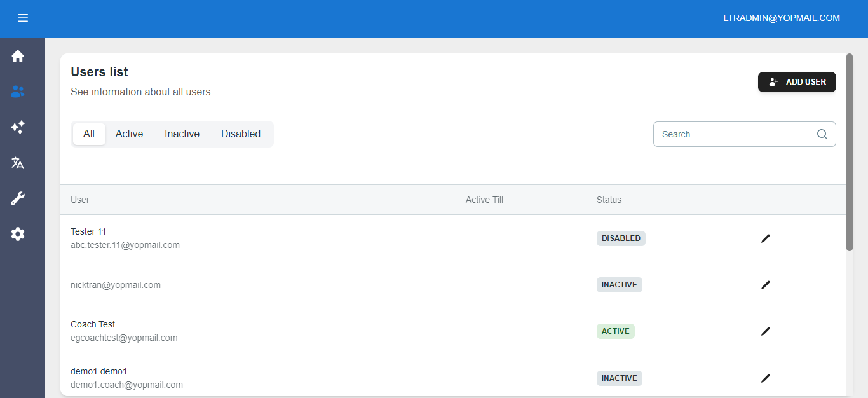Click the ADD USER button

click(797, 82)
